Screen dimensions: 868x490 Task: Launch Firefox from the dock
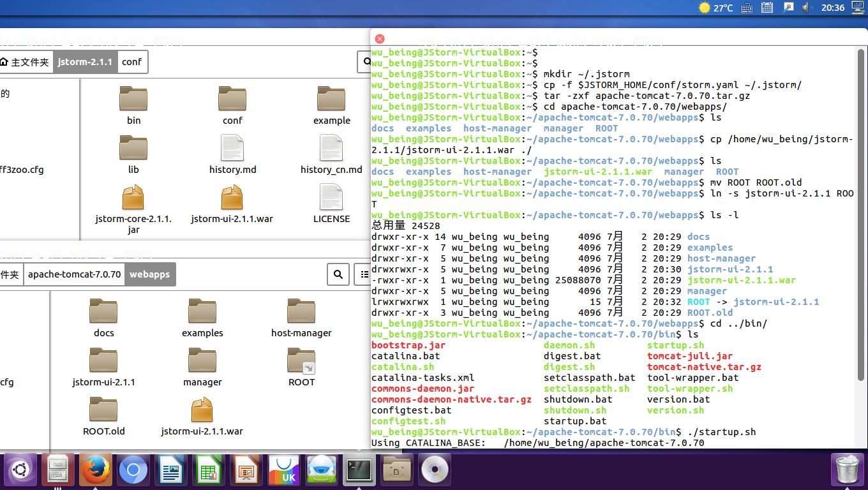pyautogui.click(x=95, y=471)
